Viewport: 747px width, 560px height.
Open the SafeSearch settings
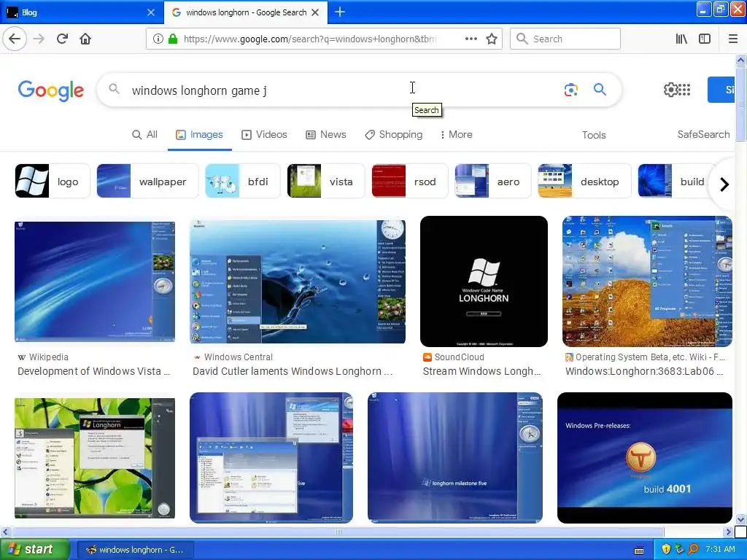click(704, 135)
